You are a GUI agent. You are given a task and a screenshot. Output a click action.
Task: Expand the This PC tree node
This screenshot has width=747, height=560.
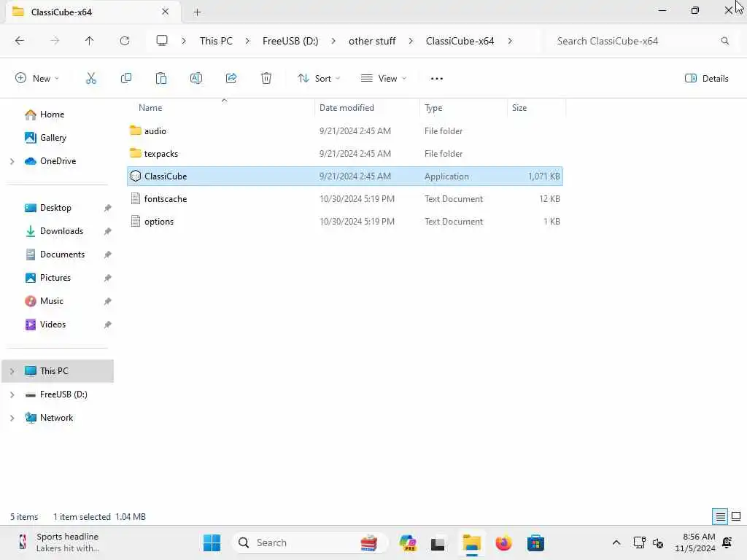[12, 371]
